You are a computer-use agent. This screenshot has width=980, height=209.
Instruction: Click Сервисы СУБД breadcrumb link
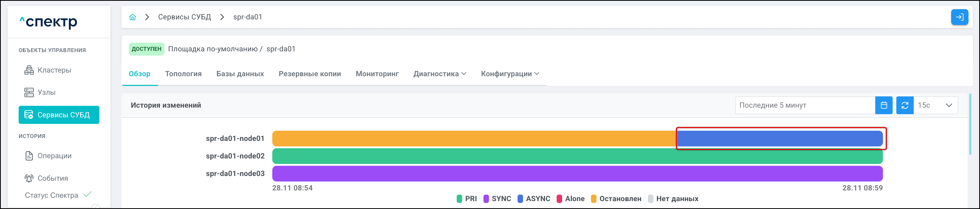point(184,17)
